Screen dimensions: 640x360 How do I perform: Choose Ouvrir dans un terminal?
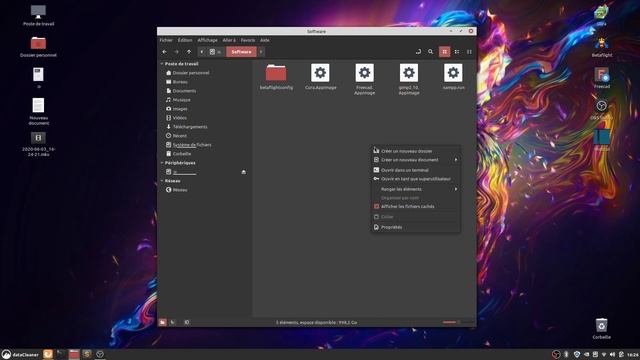click(416, 170)
